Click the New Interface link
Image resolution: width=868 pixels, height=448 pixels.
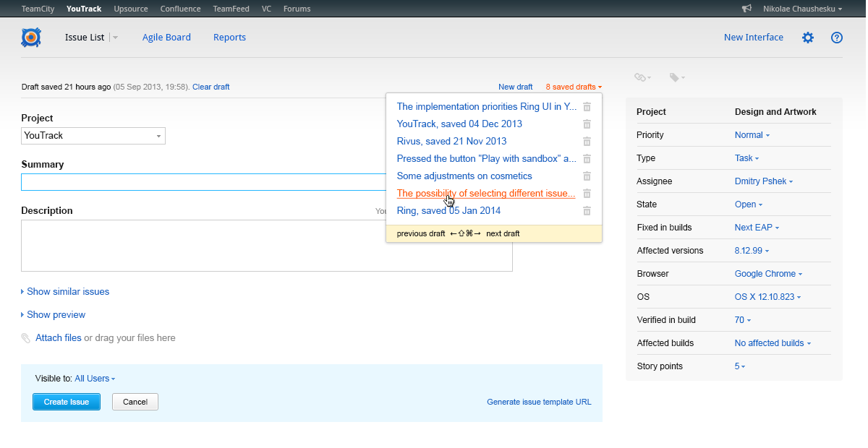[754, 38]
